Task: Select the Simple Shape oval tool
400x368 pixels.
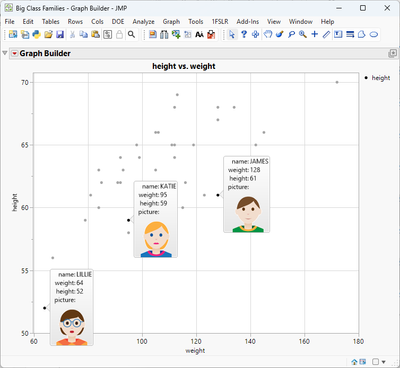Action: coord(374,34)
